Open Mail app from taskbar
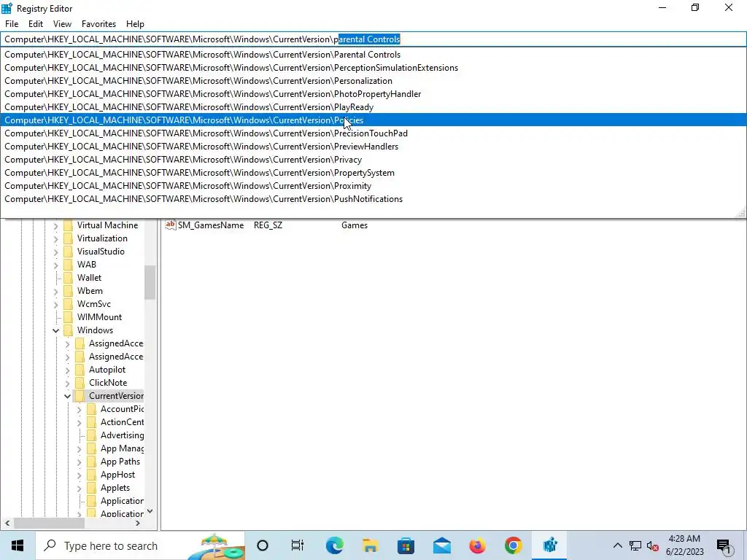 coord(441,545)
